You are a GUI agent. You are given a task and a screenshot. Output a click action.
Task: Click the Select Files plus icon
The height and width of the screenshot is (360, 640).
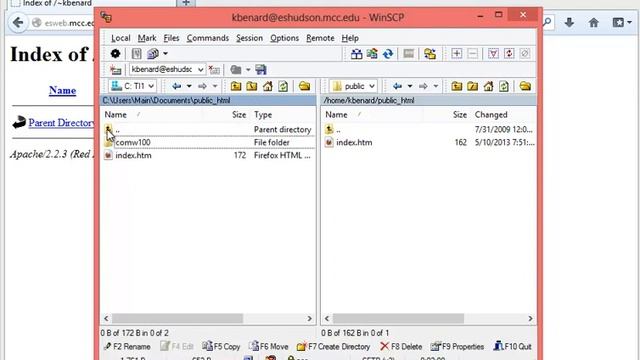457,53
